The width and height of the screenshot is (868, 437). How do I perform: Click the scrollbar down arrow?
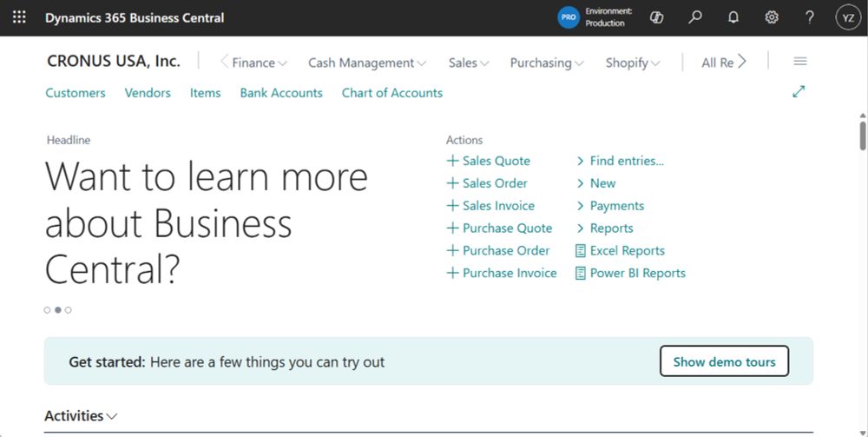[x=863, y=434]
